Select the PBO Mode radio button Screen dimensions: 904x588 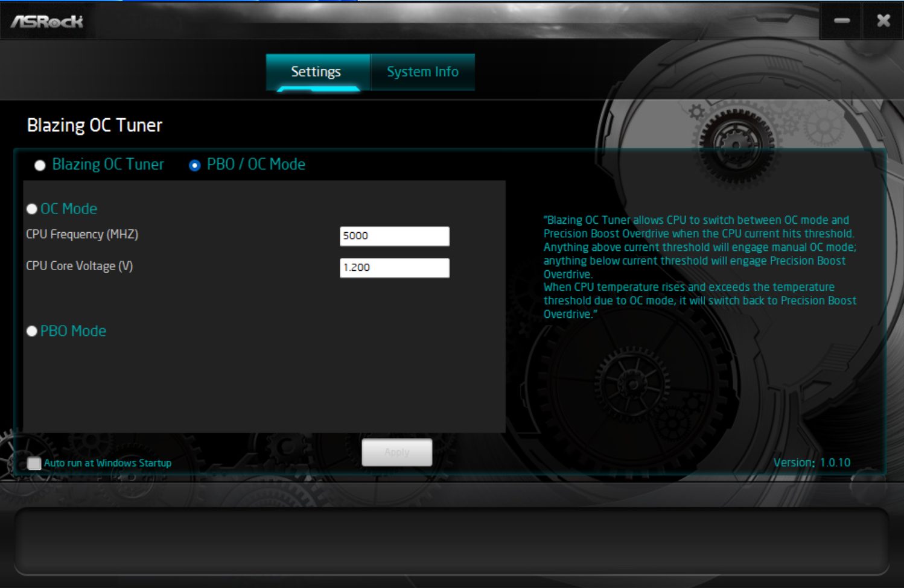tap(32, 331)
